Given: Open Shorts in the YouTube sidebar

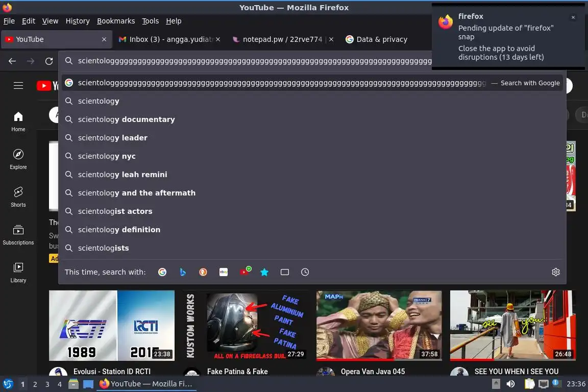Looking at the screenshot, I should tap(18, 198).
